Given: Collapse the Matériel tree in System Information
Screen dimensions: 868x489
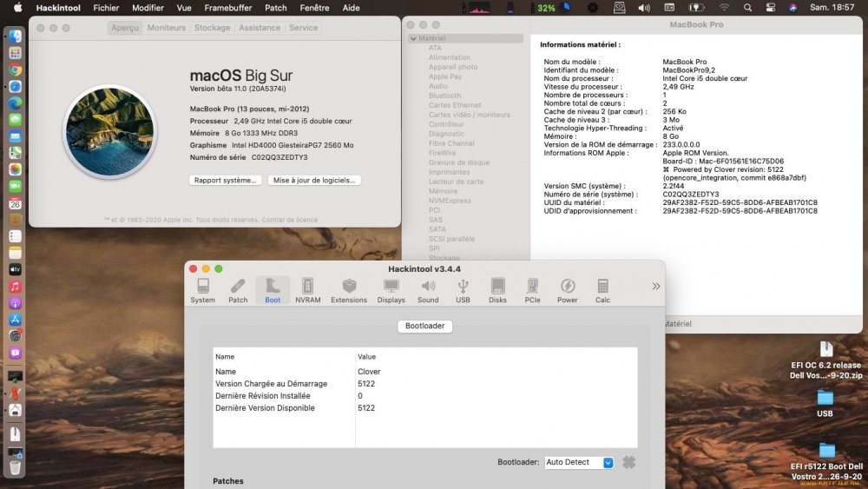Looking at the screenshot, I should tap(413, 38).
